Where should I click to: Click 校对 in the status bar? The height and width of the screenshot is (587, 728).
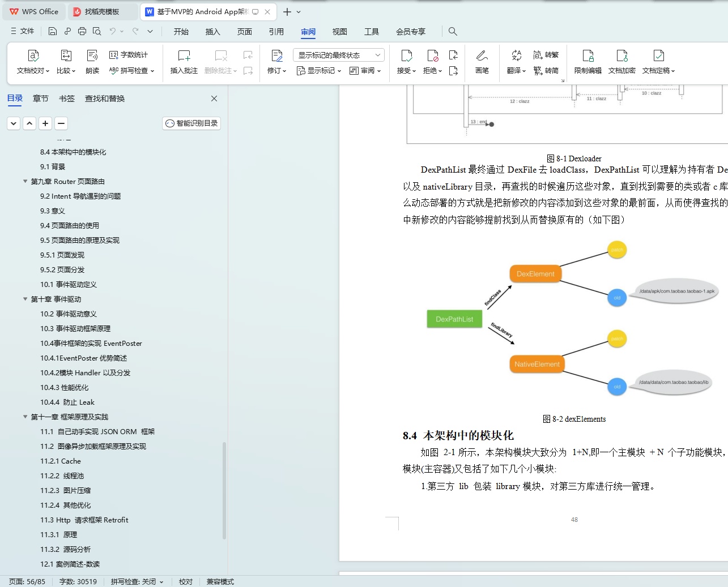pos(186,582)
